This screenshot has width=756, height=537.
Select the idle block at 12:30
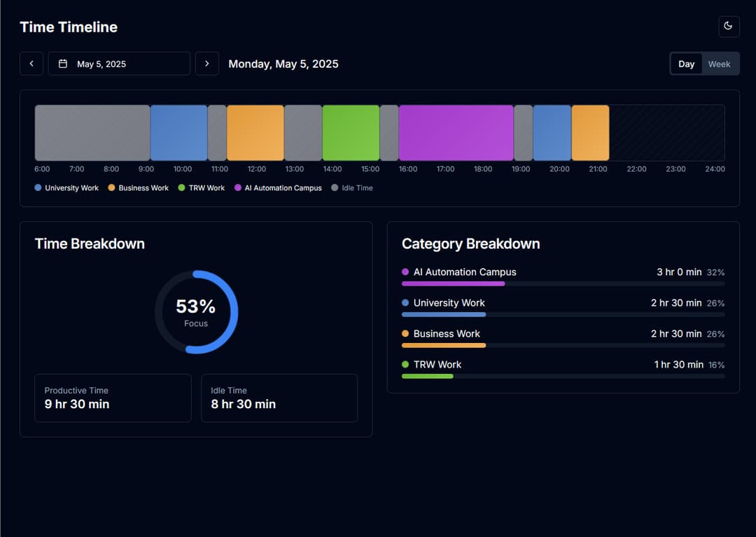(303, 132)
